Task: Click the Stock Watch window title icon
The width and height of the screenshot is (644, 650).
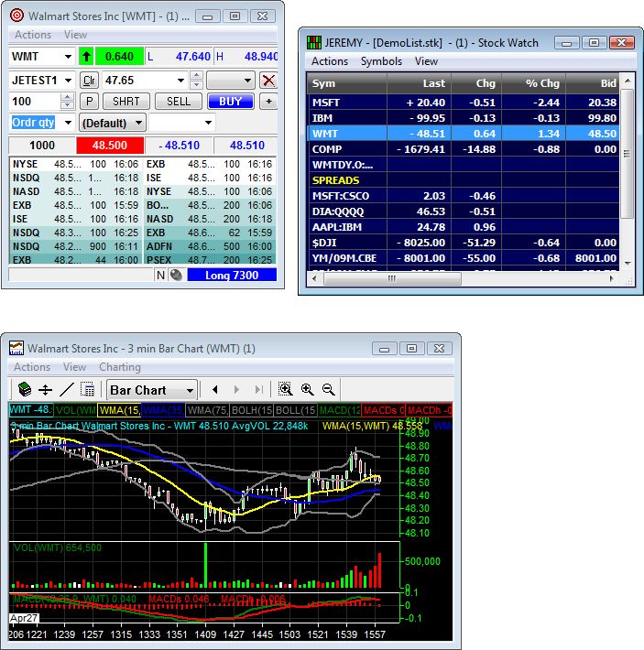Action: click(x=314, y=42)
